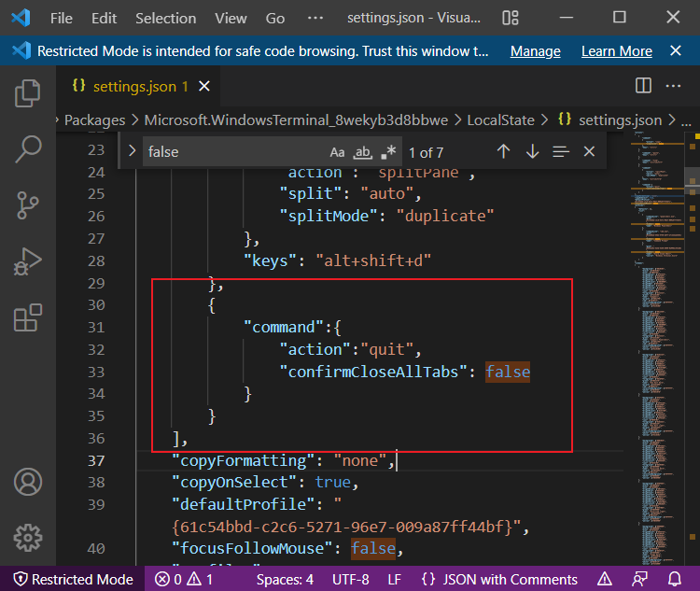The width and height of the screenshot is (700, 591).
Task: Click the Manage link in banner
Action: pyautogui.click(x=535, y=51)
